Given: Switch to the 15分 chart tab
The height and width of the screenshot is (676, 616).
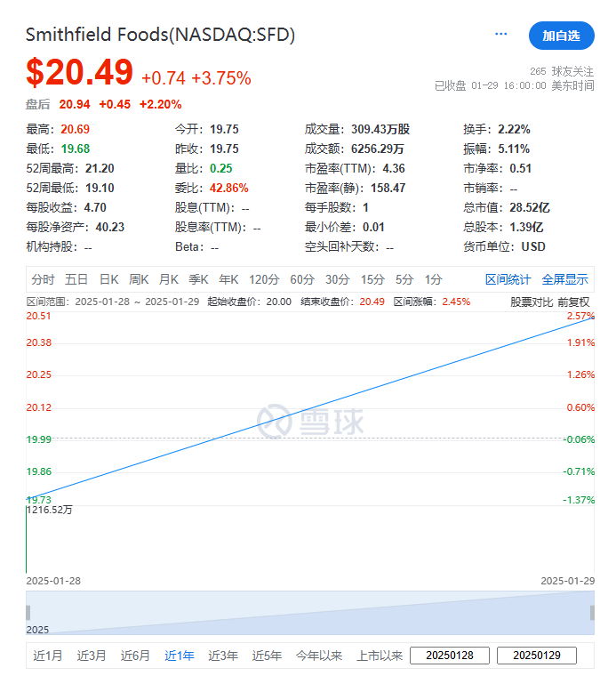Looking at the screenshot, I should point(372,280).
